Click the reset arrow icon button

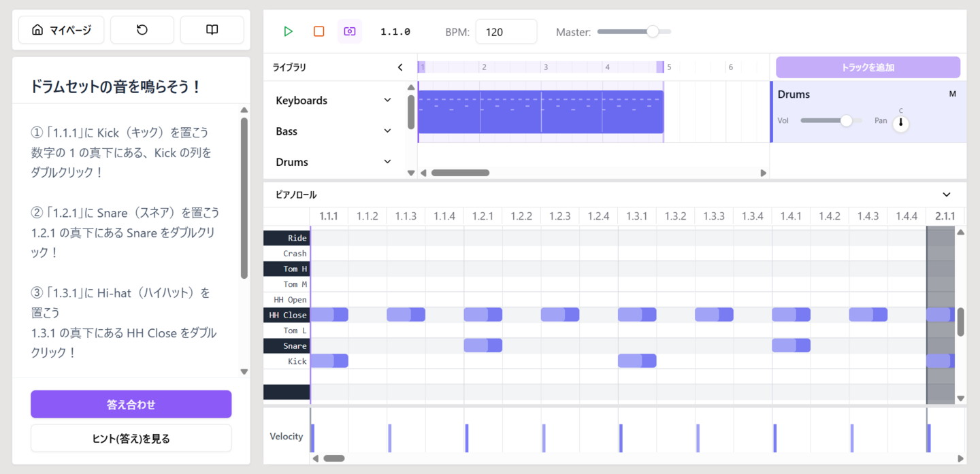[142, 30]
